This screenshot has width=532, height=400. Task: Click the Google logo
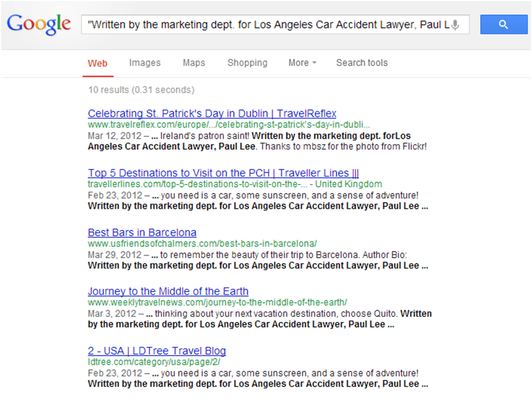click(39, 24)
